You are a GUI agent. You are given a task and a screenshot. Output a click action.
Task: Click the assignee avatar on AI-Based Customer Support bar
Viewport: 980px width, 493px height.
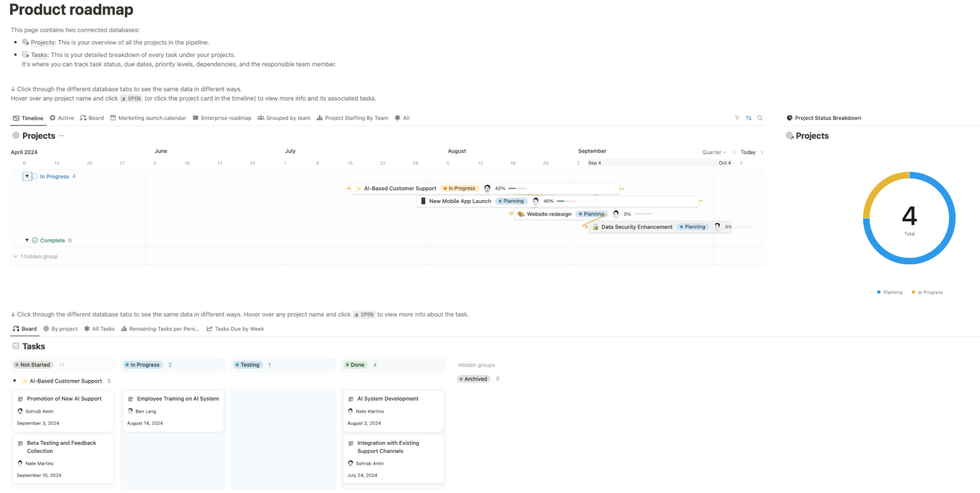pyautogui.click(x=487, y=188)
